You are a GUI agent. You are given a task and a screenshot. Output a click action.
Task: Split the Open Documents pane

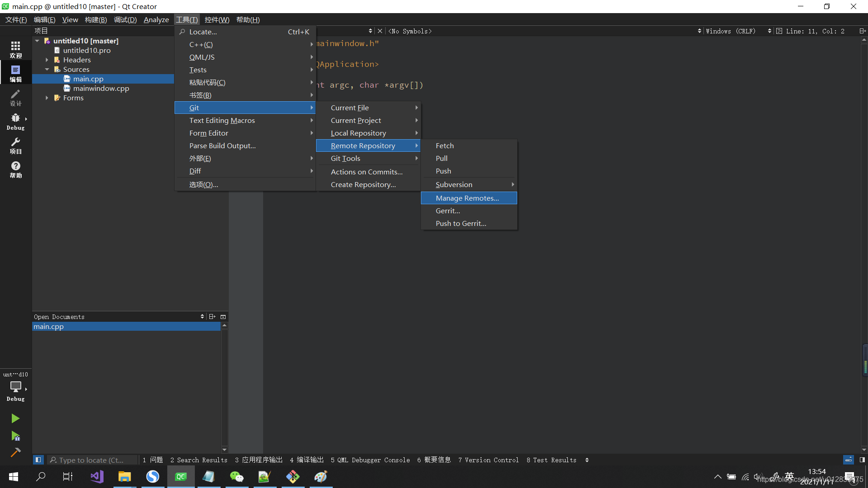tap(212, 317)
